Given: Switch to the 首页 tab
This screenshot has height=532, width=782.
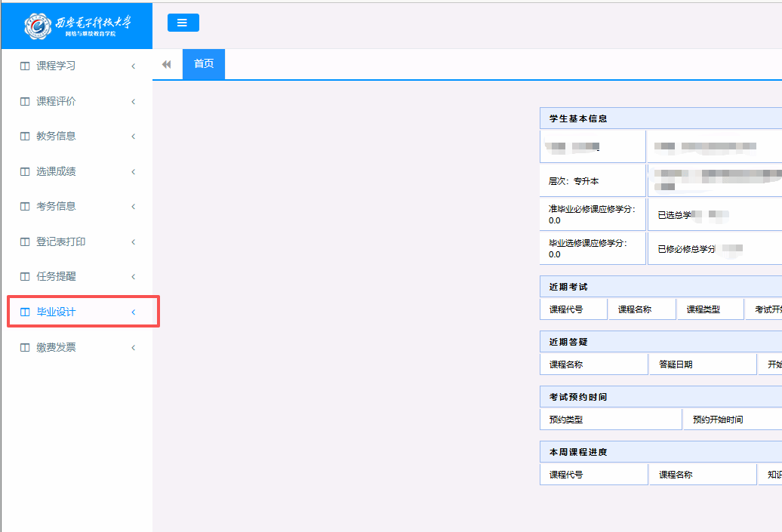Looking at the screenshot, I should 204,64.
